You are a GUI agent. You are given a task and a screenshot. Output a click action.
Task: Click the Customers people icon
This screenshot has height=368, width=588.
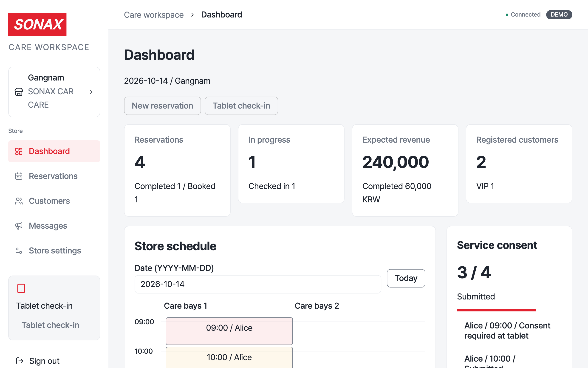[19, 201]
